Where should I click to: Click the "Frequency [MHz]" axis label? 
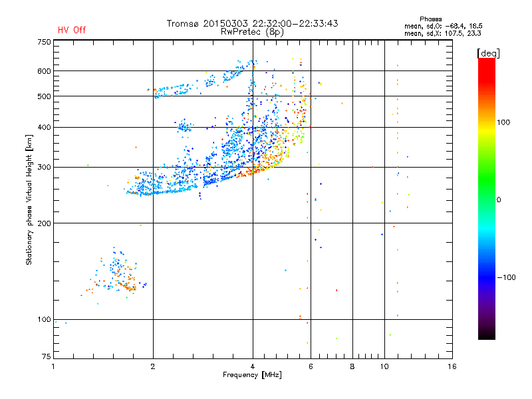[x=252, y=375]
